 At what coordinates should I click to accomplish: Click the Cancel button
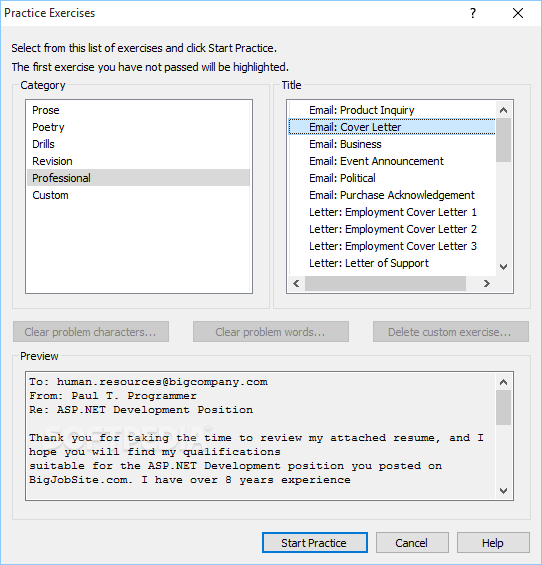coord(412,543)
